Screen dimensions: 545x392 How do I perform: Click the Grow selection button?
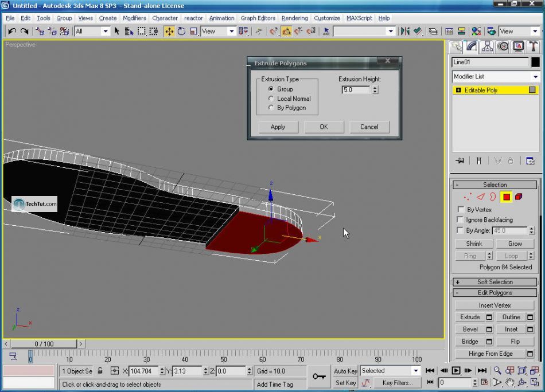515,244
